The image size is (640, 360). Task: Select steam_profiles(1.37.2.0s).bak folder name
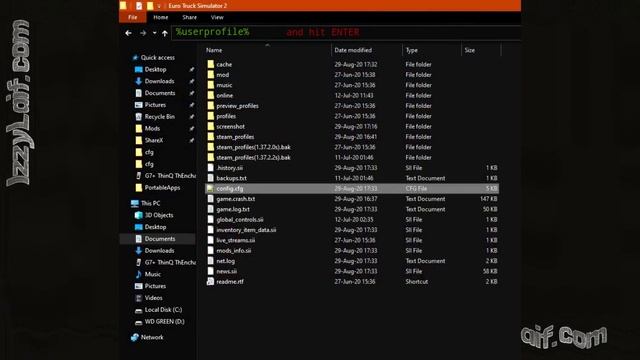253,147
